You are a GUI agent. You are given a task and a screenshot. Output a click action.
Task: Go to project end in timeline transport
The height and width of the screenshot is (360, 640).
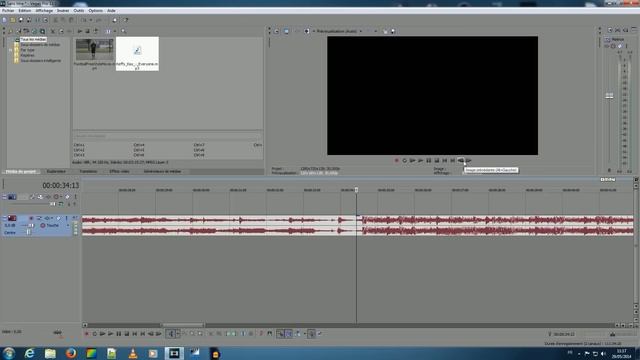click(143, 334)
